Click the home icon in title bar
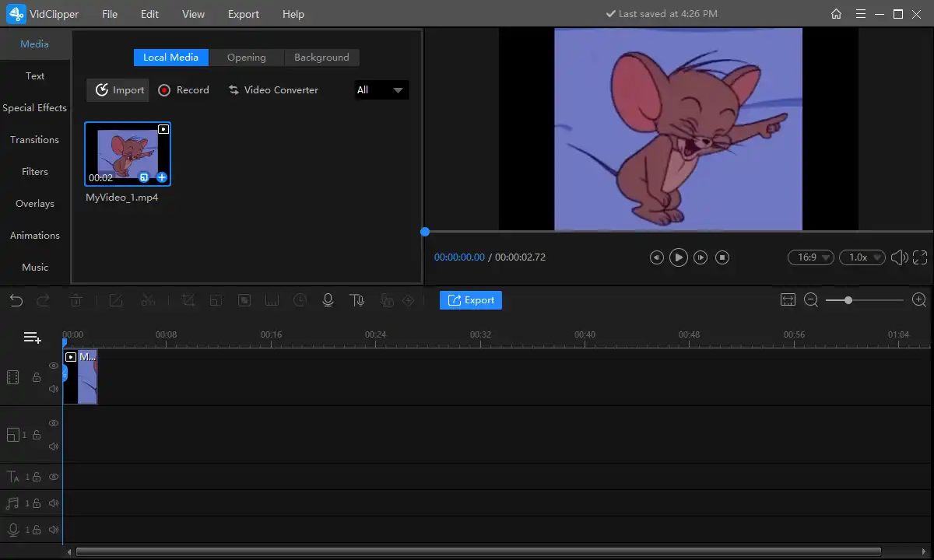 (836, 14)
